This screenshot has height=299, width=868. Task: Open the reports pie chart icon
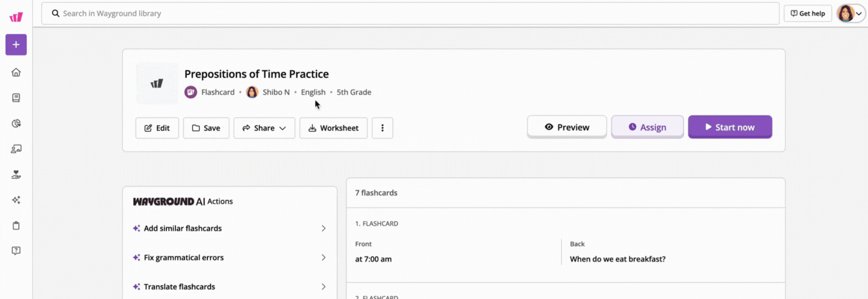point(16,123)
